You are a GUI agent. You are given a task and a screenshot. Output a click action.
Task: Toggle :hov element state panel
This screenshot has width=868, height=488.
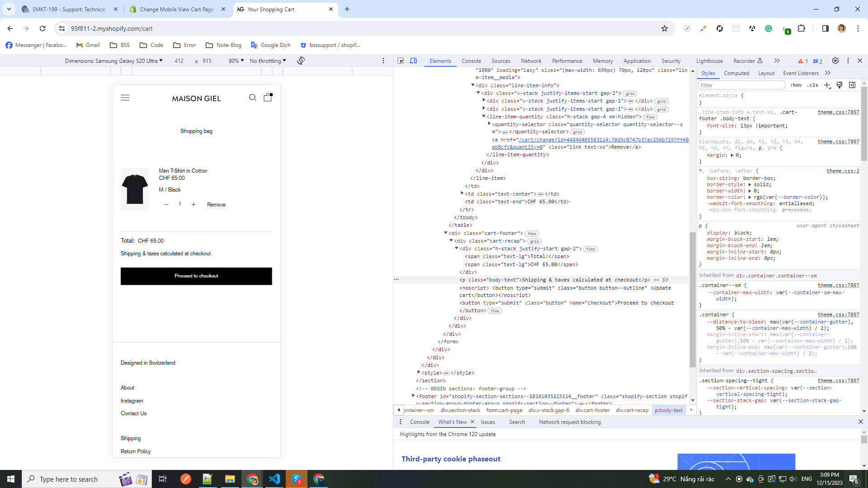click(x=796, y=85)
